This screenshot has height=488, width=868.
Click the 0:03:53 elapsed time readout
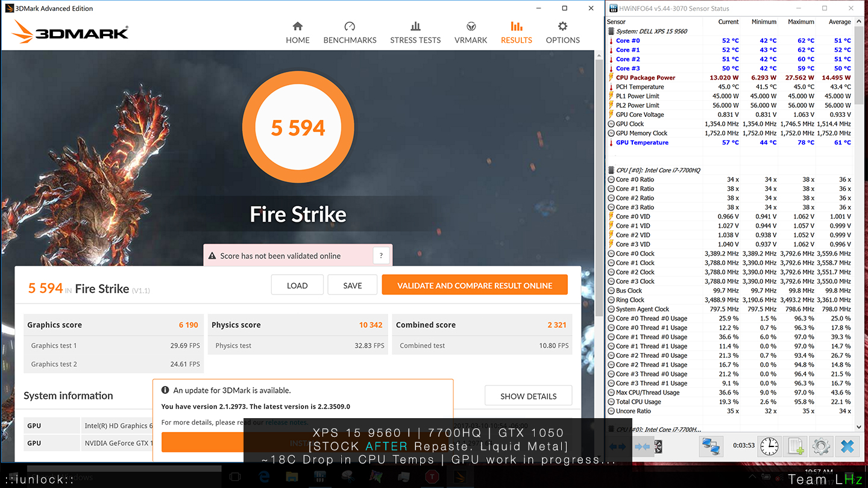pos(744,446)
